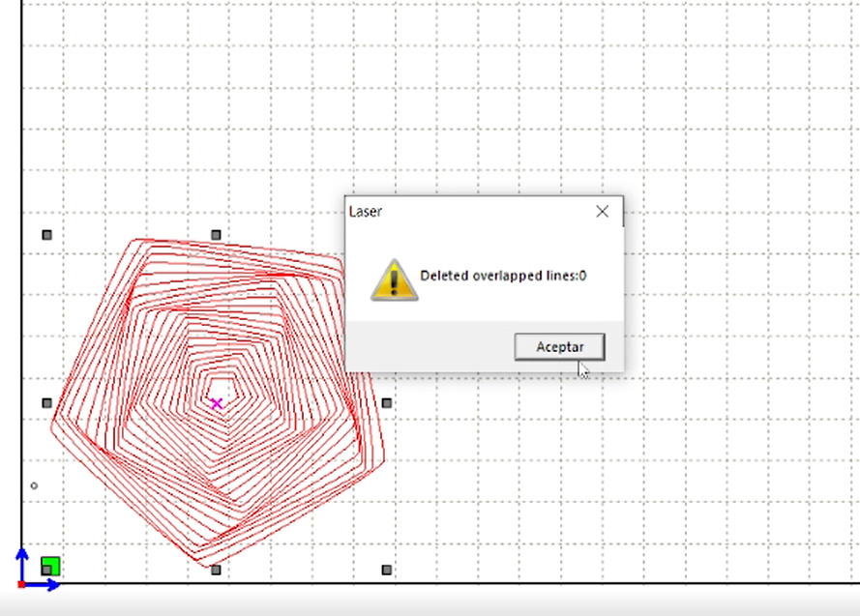Screen dimensions: 860x616
Task: Select the top-middle selection handle
Action: pos(216,235)
